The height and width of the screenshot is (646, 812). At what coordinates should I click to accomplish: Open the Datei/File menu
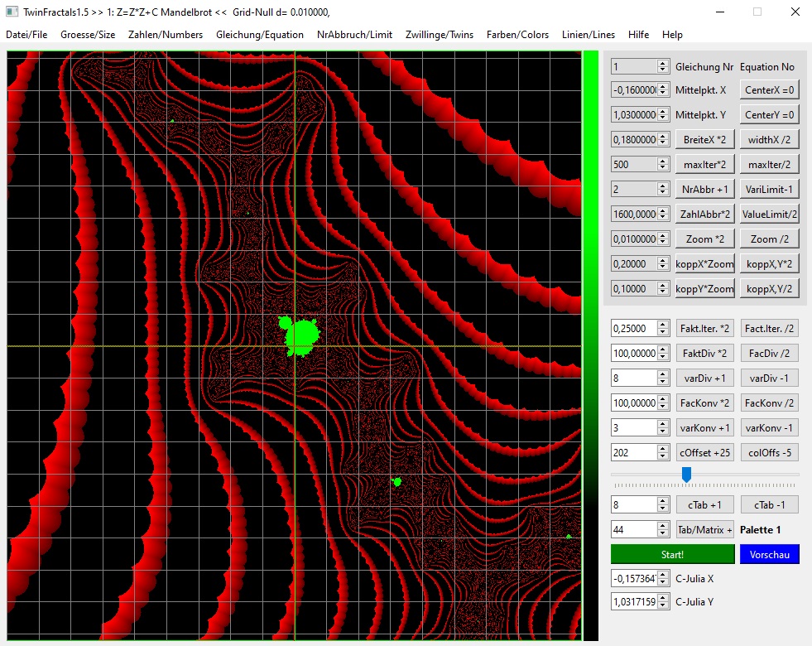point(26,35)
